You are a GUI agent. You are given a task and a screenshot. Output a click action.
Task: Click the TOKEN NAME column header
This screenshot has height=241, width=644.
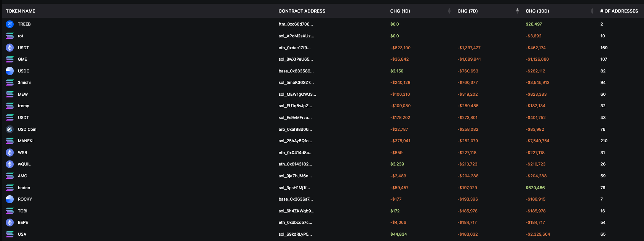pos(21,11)
